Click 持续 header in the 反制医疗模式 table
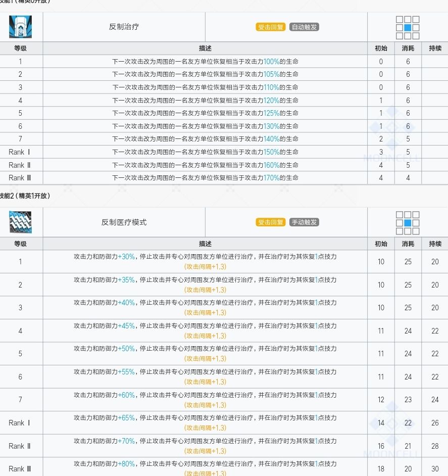 (x=435, y=244)
